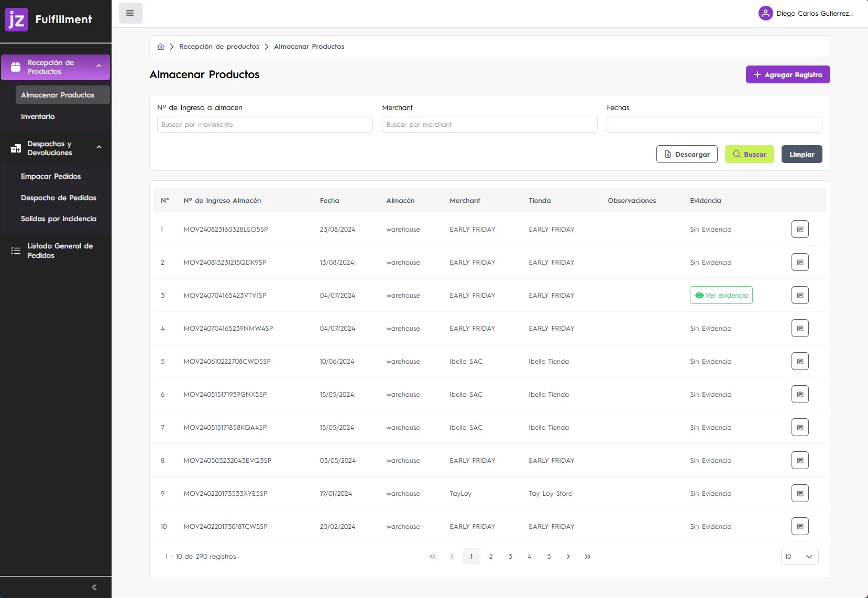Click Diego Carlos Gutierrez user name
868x598 pixels.
point(815,14)
